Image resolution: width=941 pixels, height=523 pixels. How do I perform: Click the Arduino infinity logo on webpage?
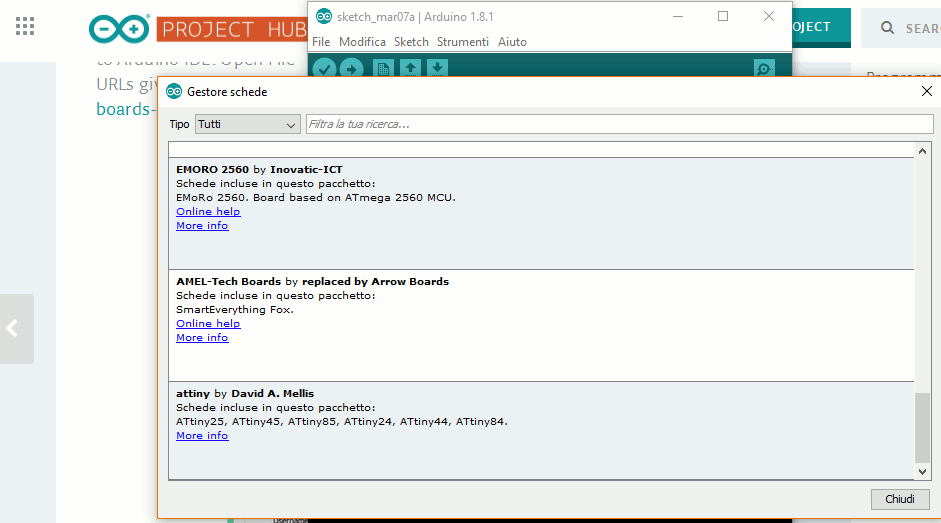119,29
